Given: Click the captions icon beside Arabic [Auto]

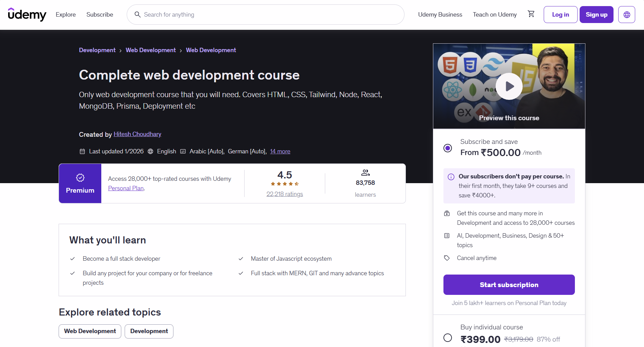Looking at the screenshot, I should point(183,151).
